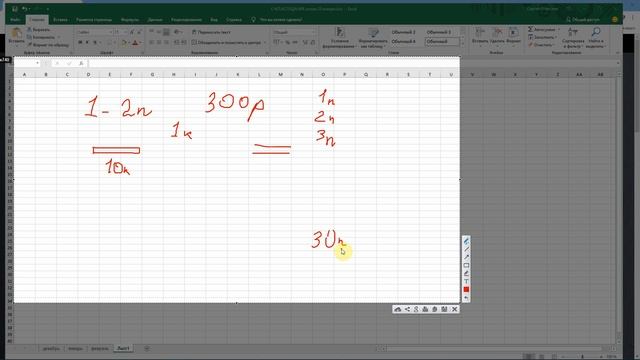
Task: Toggle Wrap Text (Перенести текст)
Action: [211, 32]
